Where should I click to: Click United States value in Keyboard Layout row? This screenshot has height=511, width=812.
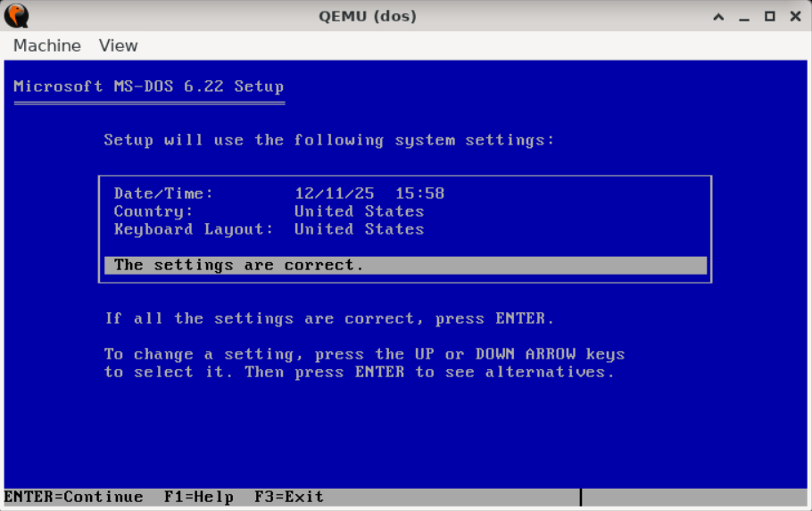(x=359, y=229)
